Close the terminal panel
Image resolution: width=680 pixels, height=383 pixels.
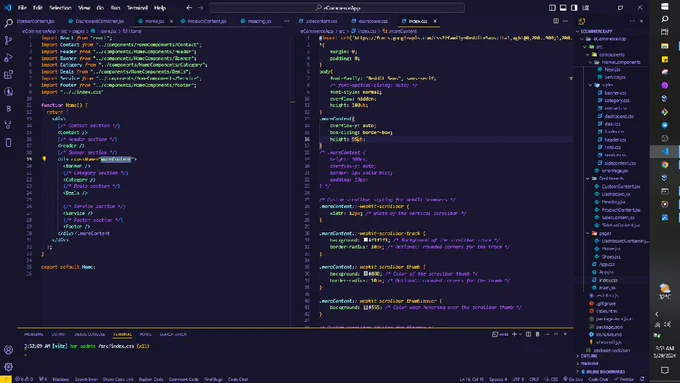point(565,334)
